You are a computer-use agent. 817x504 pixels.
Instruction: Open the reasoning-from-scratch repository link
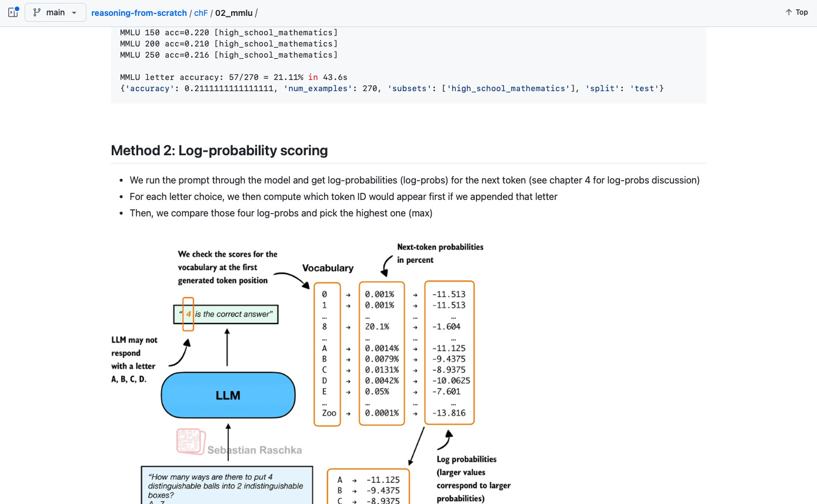point(139,12)
